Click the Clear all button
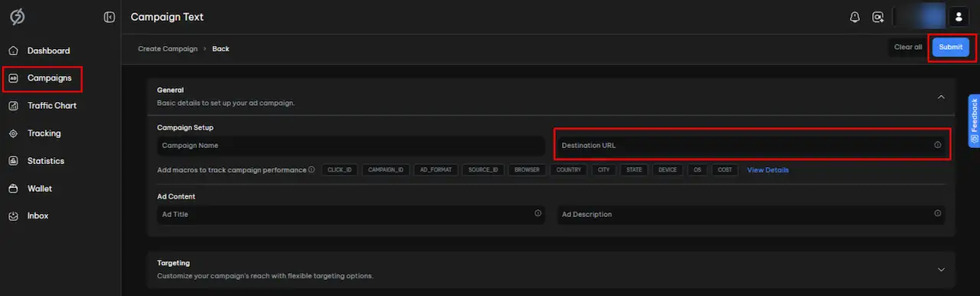Viewport: 980px width, 296px height. click(x=908, y=48)
